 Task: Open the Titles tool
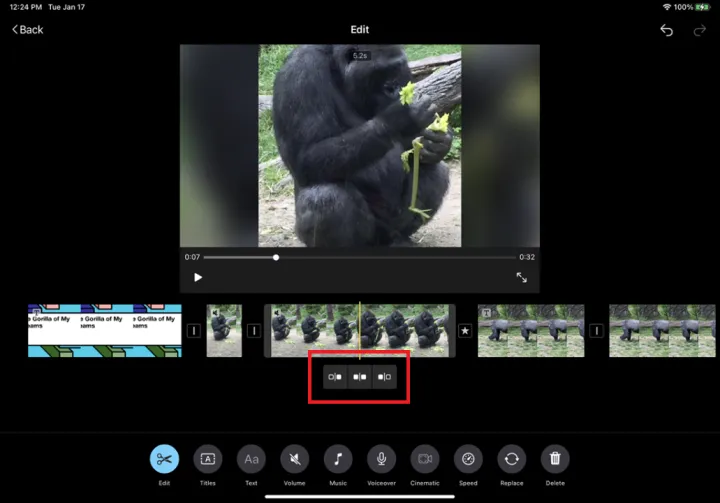click(208, 459)
